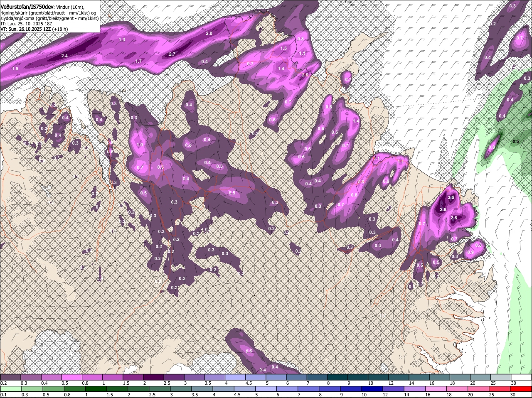Select the 0.2 swatch in the upper purple scale

[10, 377]
